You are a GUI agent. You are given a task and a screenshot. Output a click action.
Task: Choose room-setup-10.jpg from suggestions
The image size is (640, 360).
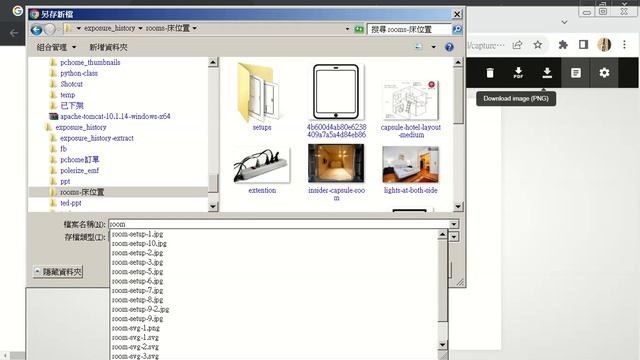coord(139,244)
